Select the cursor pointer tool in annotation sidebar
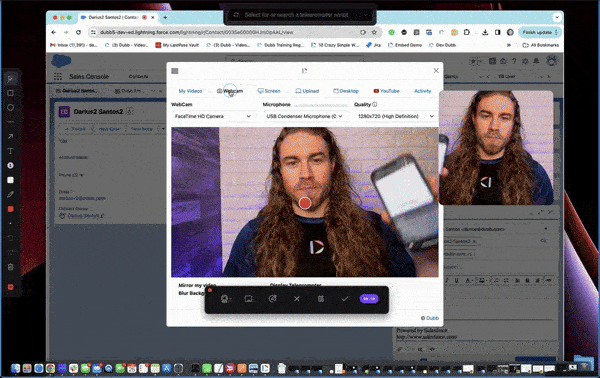600x378 pixels. [x=10, y=79]
